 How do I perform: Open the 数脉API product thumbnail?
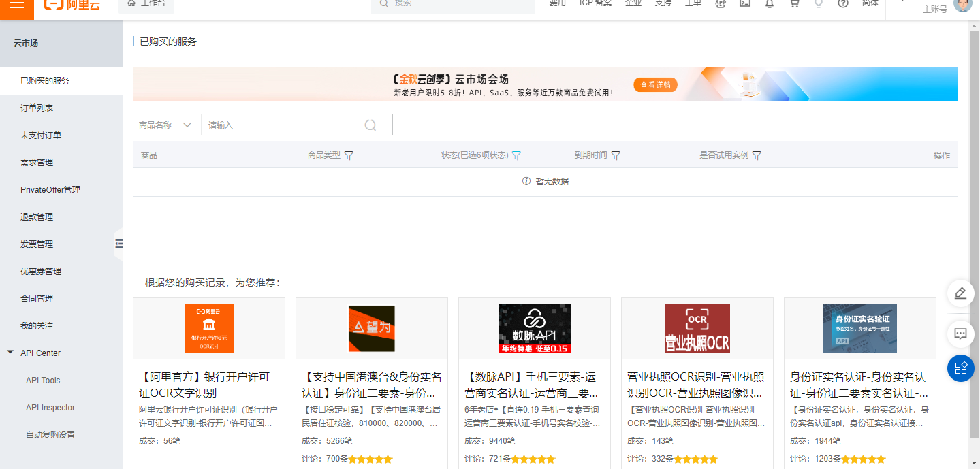tap(535, 329)
